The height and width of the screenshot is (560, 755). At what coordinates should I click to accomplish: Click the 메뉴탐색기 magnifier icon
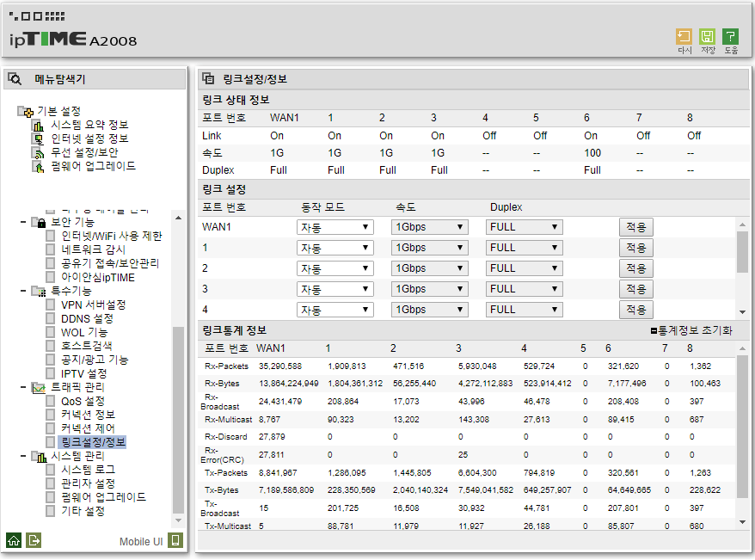click(x=15, y=79)
